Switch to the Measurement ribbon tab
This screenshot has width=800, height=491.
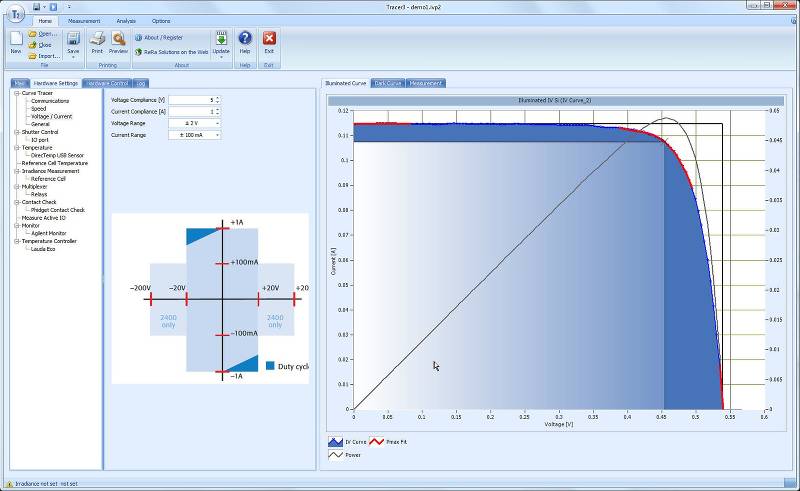(x=84, y=21)
